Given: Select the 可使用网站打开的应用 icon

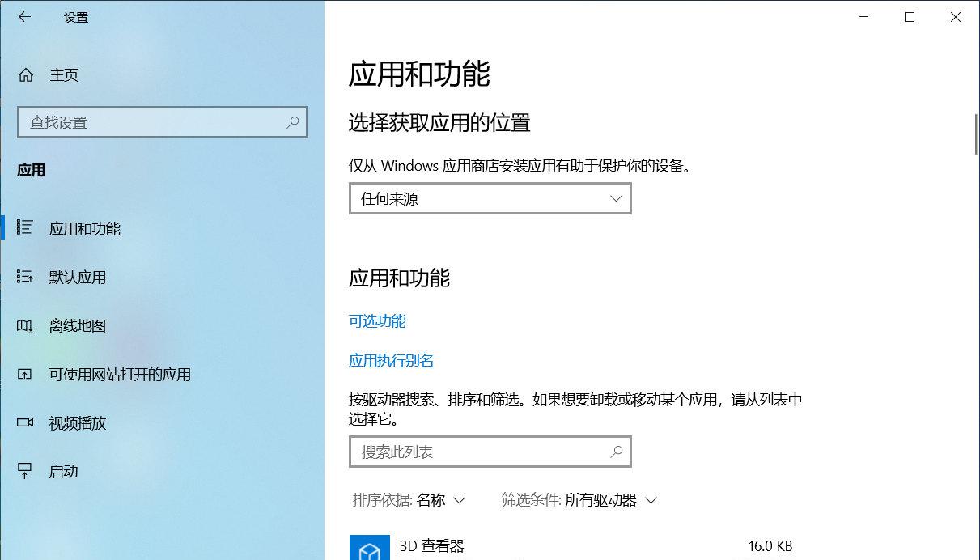Looking at the screenshot, I should [25, 374].
